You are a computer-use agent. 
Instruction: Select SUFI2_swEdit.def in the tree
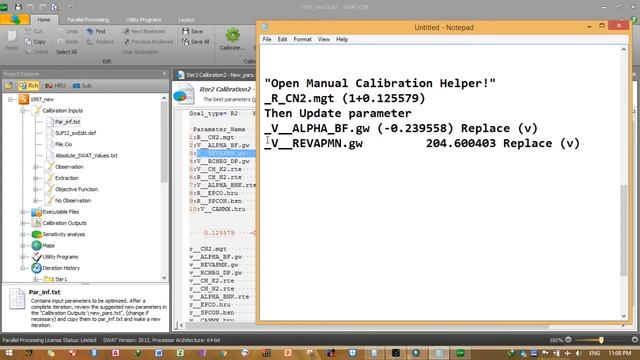click(x=76, y=133)
